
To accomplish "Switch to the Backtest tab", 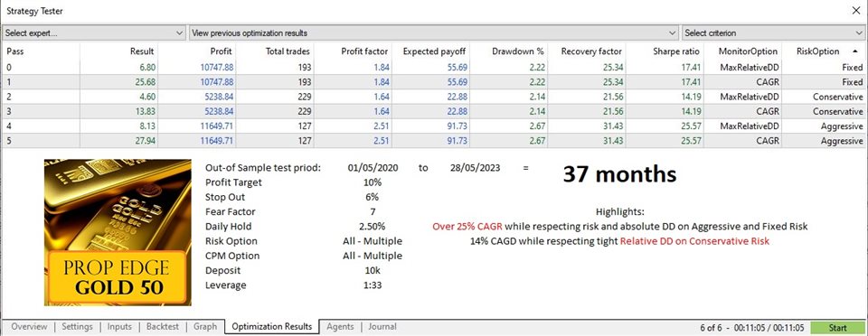I will pos(163,327).
